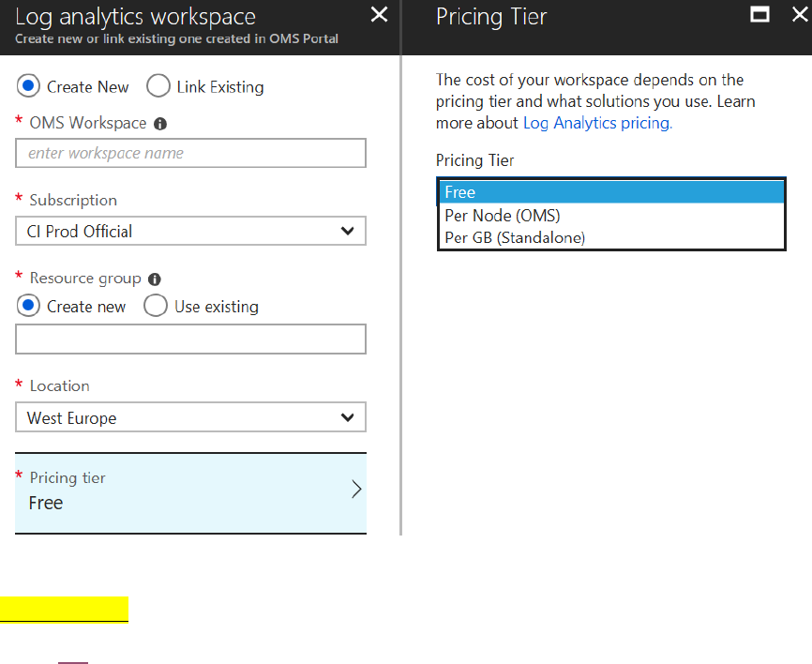This screenshot has height=664, width=812.
Task: Click the workspace name input field
Action: coord(190,153)
